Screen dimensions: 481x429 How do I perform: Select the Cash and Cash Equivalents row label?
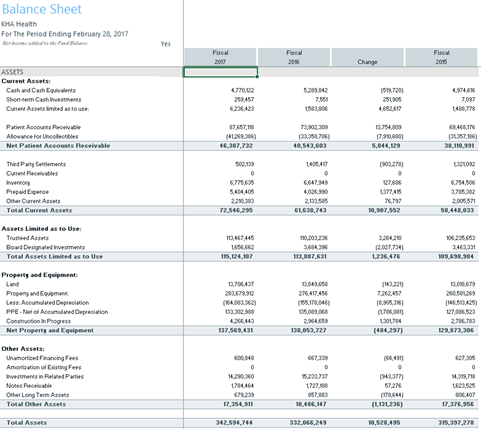click(41, 90)
